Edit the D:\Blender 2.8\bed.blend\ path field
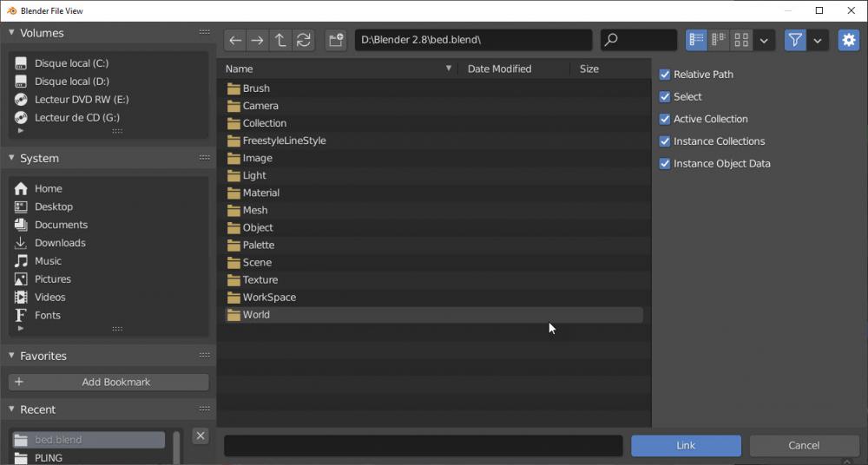 tap(474, 40)
